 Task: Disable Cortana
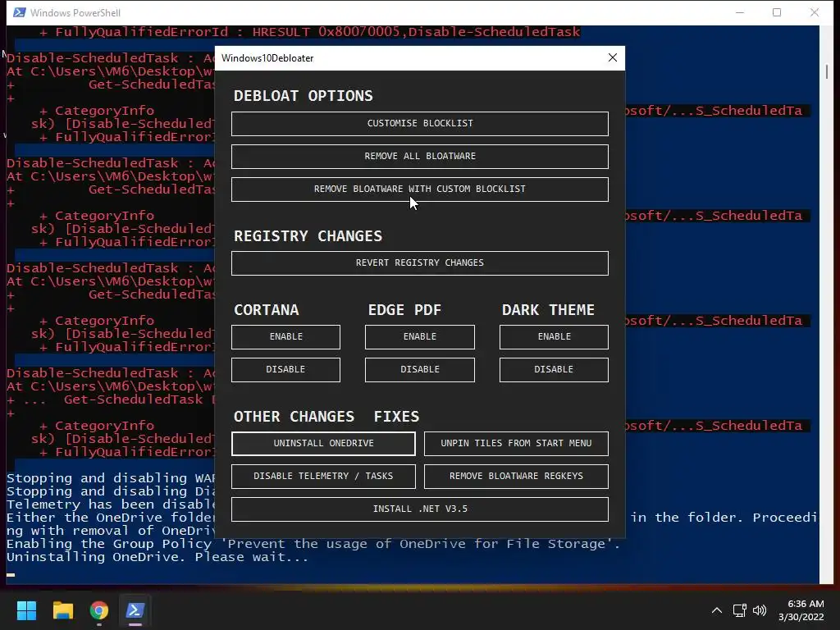[x=285, y=370]
